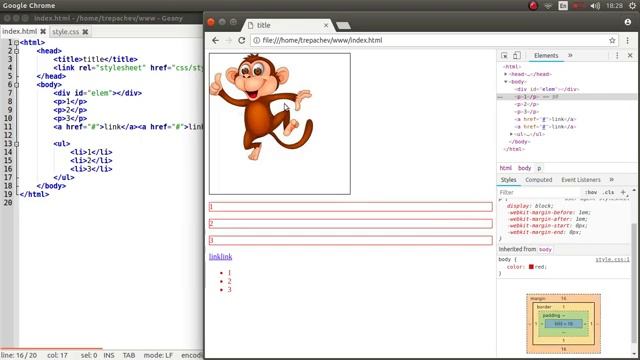Viewport: 640px width, 360px height.
Task: Close the index.html tab in Geany
Action: coord(43,31)
